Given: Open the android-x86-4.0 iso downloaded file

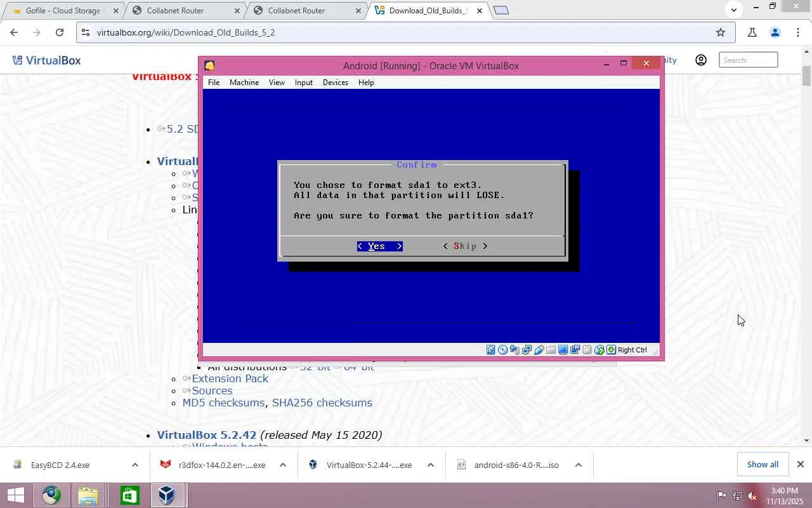Looking at the screenshot, I should click(516, 465).
